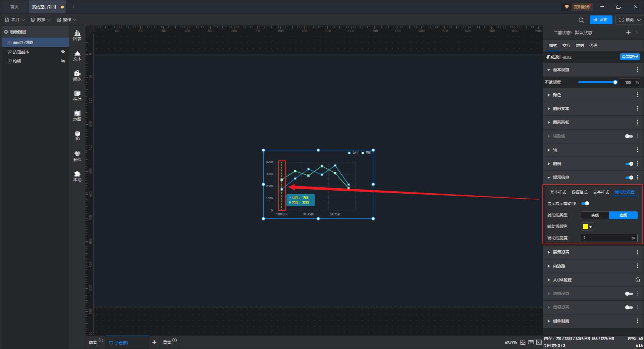This screenshot has height=349, width=644.
Task: Switch to the 文字样式 tab
Action: [601, 192]
